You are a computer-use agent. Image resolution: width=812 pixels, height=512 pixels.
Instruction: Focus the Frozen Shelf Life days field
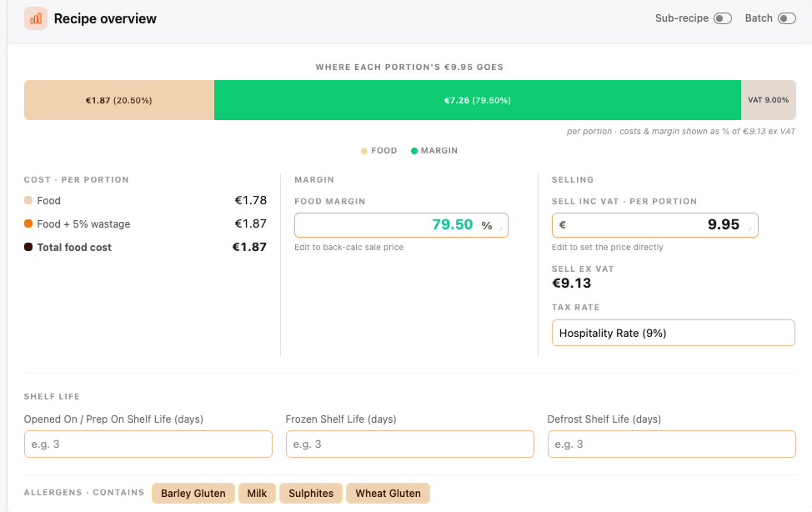coord(409,444)
